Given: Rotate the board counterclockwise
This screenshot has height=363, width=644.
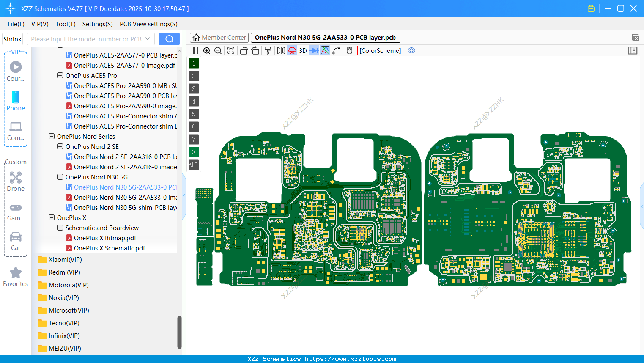Looking at the screenshot, I should [x=244, y=50].
